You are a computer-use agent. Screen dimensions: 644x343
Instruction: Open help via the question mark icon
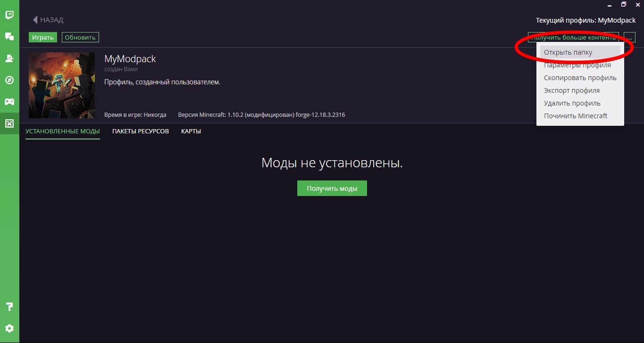(x=9, y=307)
